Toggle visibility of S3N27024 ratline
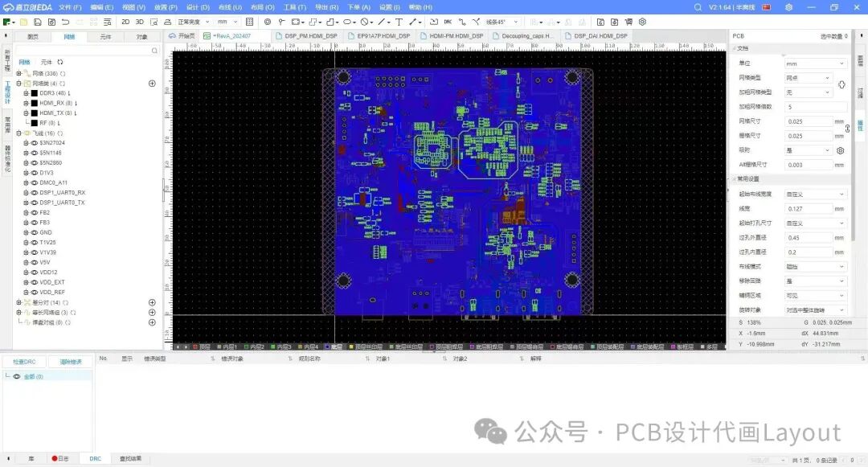868x467 pixels. point(35,143)
